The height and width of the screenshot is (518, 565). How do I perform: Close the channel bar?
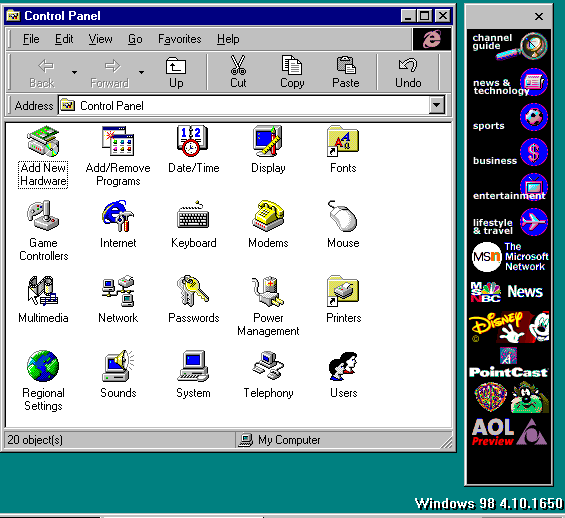tap(539, 17)
